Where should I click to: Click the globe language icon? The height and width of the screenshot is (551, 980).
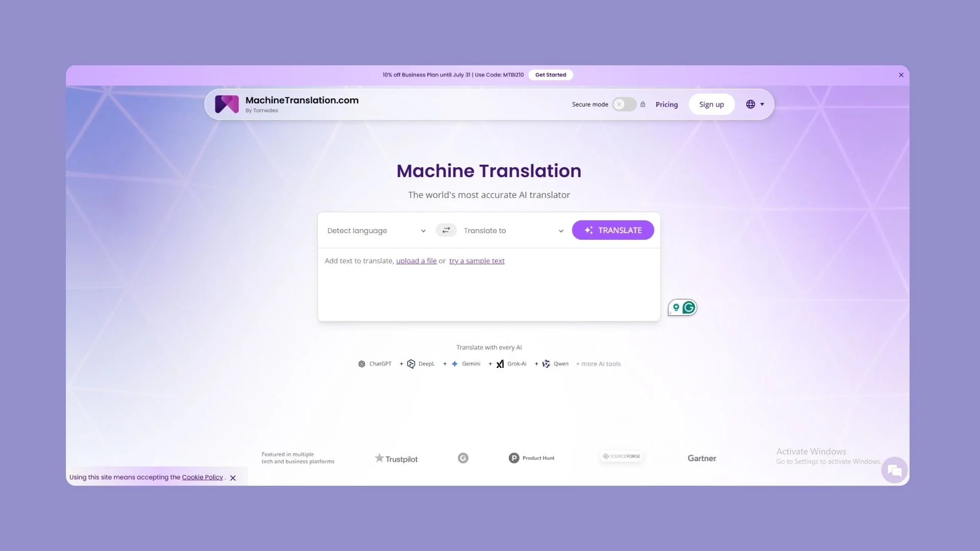(x=750, y=104)
